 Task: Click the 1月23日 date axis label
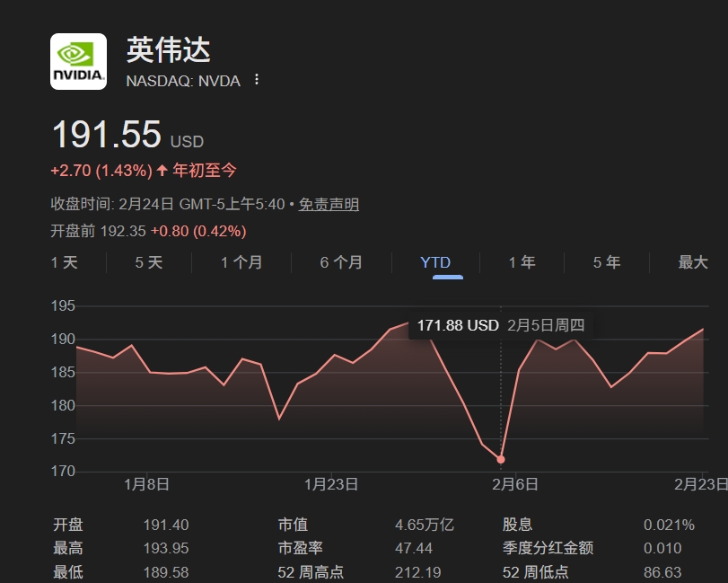click(331, 484)
